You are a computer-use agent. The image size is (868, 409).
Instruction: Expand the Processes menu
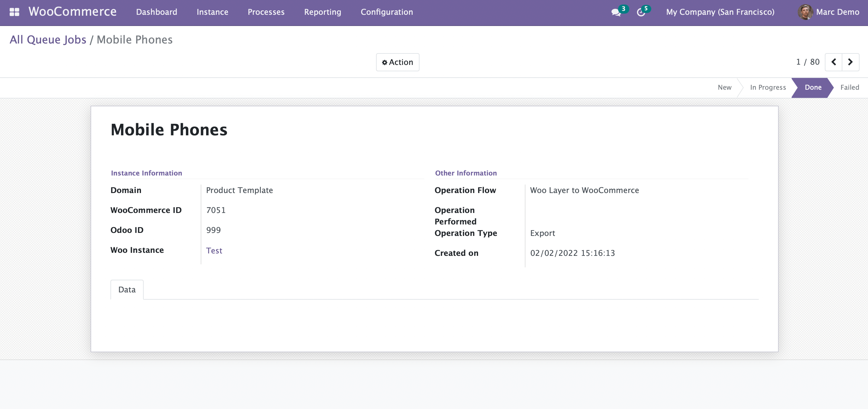pyautogui.click(x=266, y=12)
